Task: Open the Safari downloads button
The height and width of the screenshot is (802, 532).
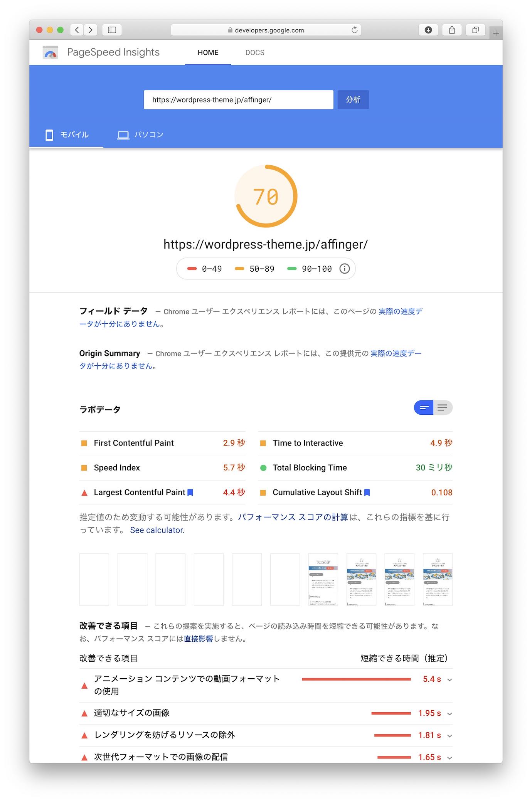Action: [428, 30]
